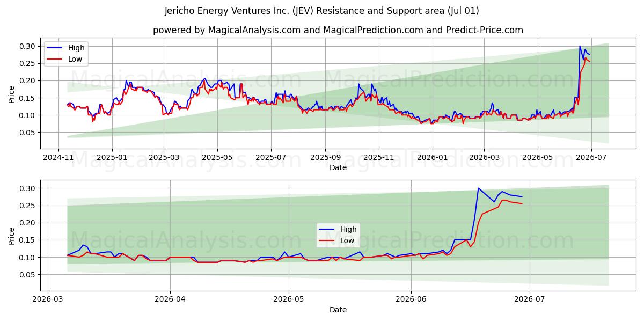Click the '0.20' y-axis tick in bottom chart

tap(27, 223)
